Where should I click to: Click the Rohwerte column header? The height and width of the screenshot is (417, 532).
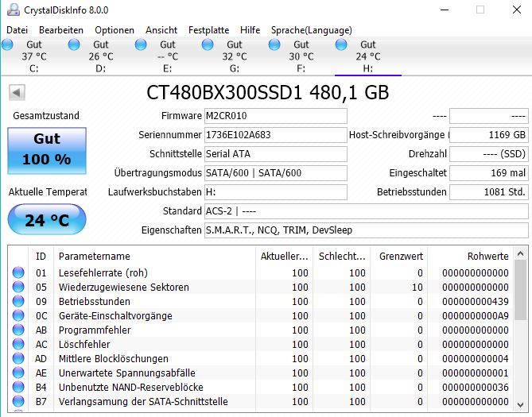(470, 256)
